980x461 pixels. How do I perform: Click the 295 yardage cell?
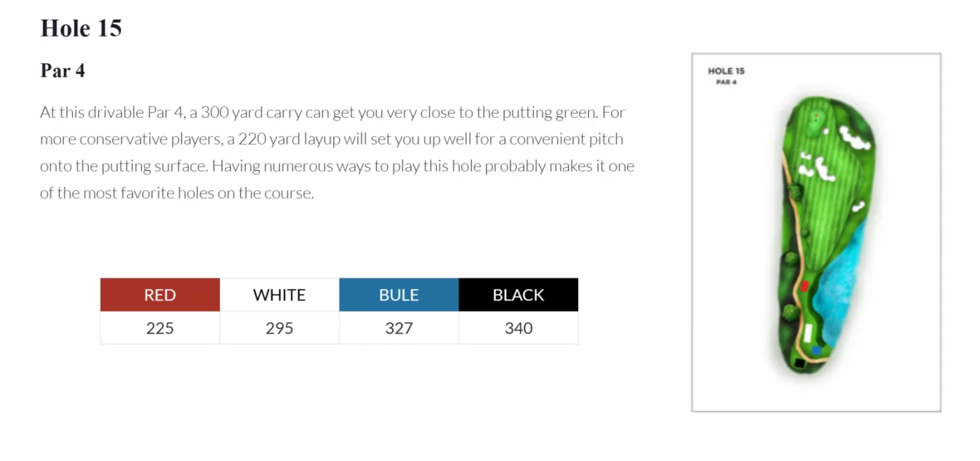coord(279,328)
